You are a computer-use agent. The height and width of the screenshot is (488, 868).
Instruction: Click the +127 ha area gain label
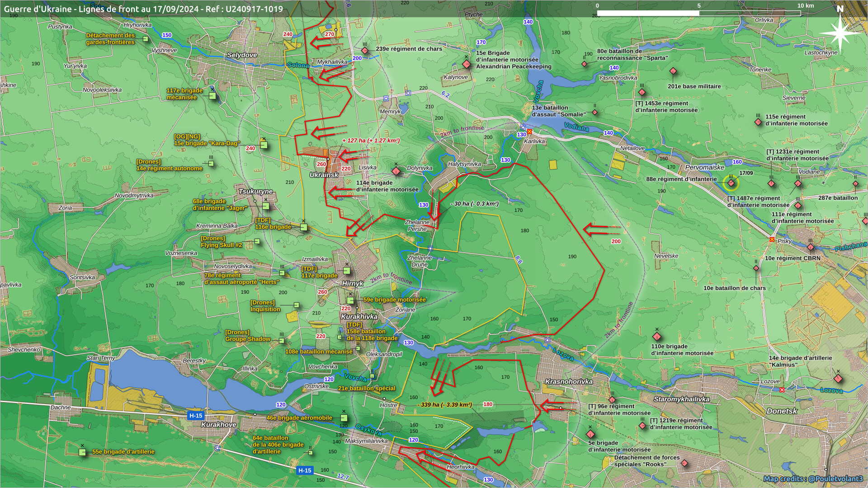371,141
